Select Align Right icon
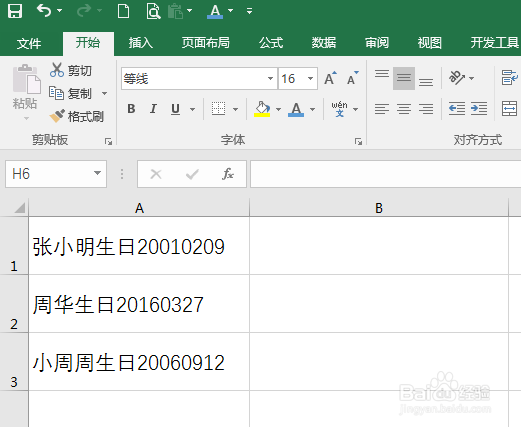Viewport: 521px width, 427px height. tap(426, 109)
